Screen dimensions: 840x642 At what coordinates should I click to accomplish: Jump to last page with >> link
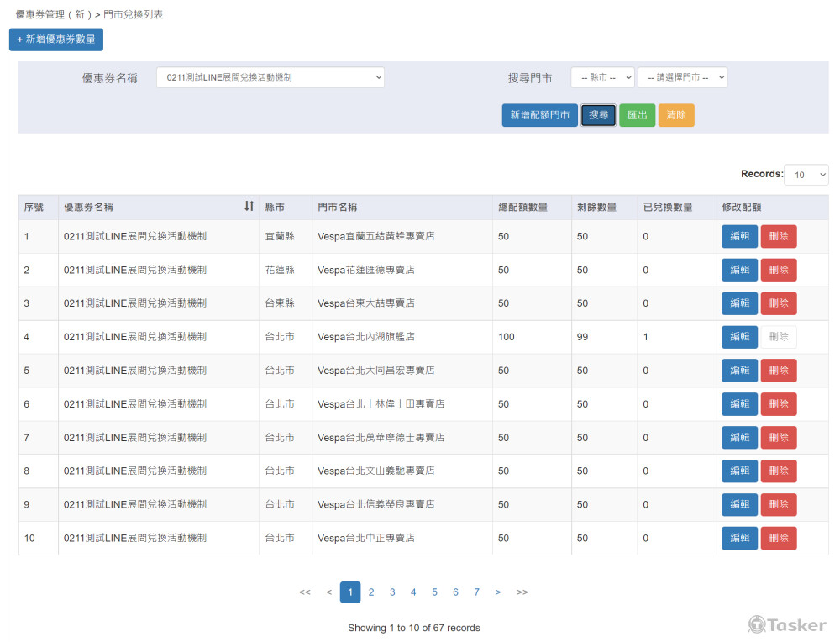(x=522, y=592)
